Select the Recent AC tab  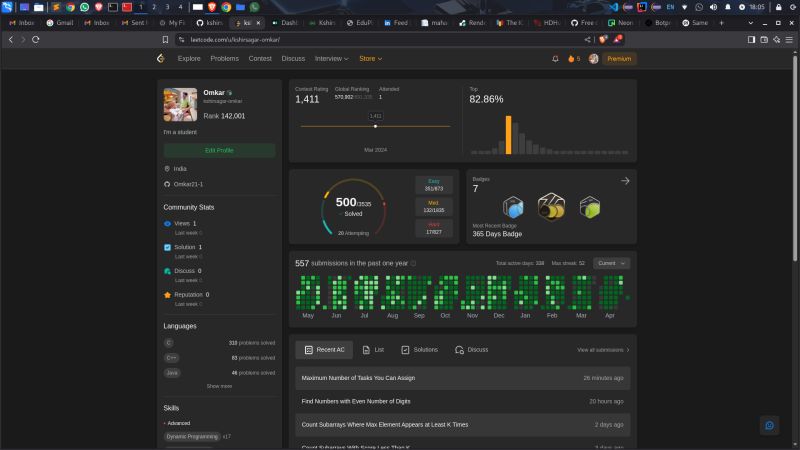324,350
